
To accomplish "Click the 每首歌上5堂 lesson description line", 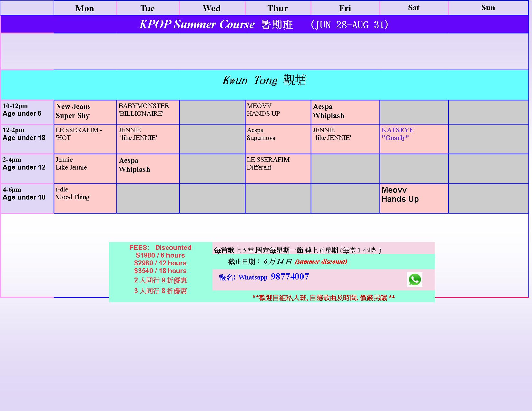I will [298, 250].
